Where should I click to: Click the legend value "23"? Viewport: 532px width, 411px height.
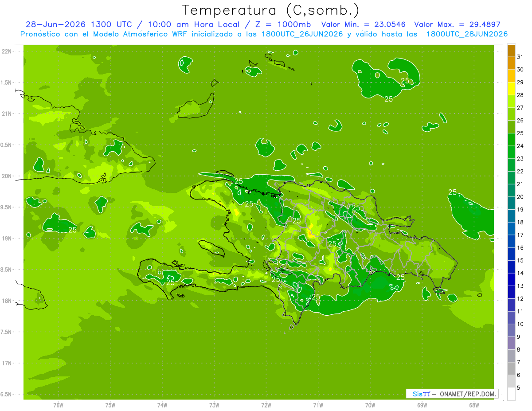[520, 159]
